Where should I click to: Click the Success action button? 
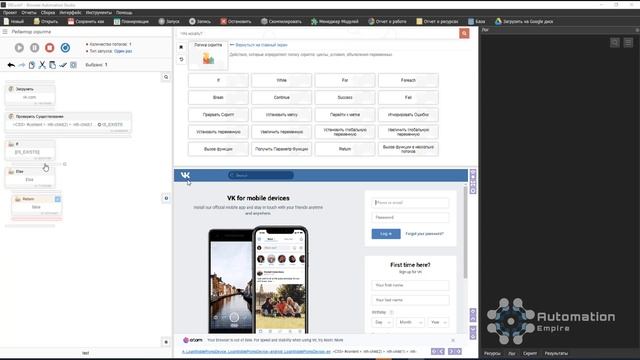pyautogui.click(x=345, y=98)
